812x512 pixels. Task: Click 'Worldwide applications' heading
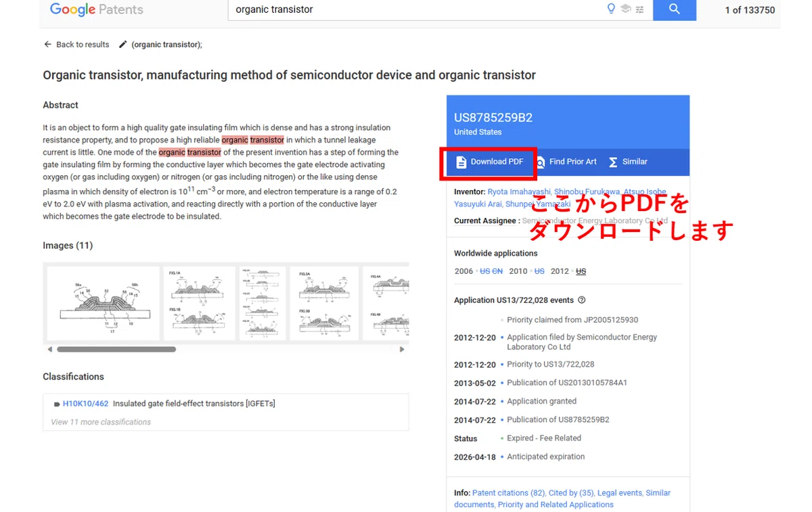pyautogui.click(x=496, y=254)
